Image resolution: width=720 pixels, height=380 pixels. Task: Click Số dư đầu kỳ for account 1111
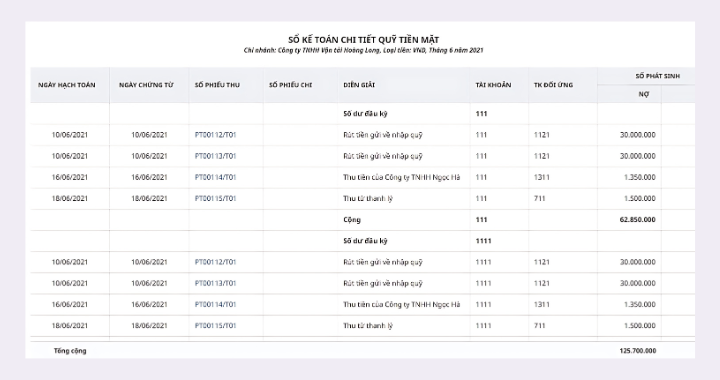point(365,241)
